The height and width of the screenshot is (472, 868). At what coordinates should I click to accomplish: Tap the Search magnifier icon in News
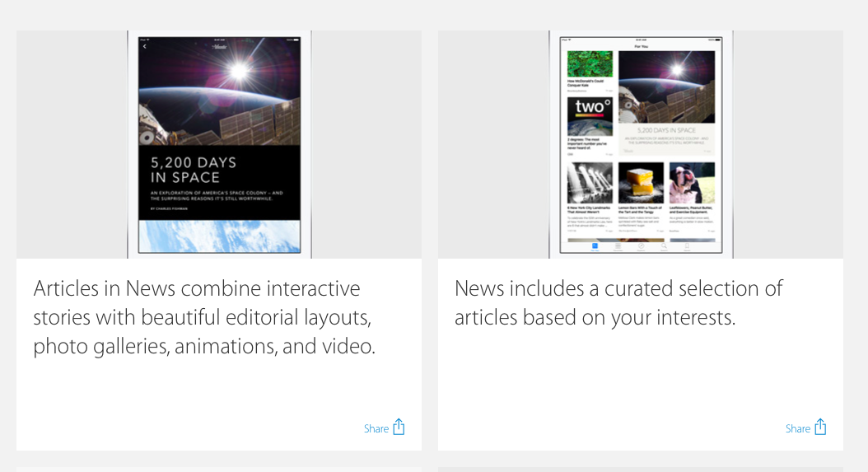tap(664, 246)
